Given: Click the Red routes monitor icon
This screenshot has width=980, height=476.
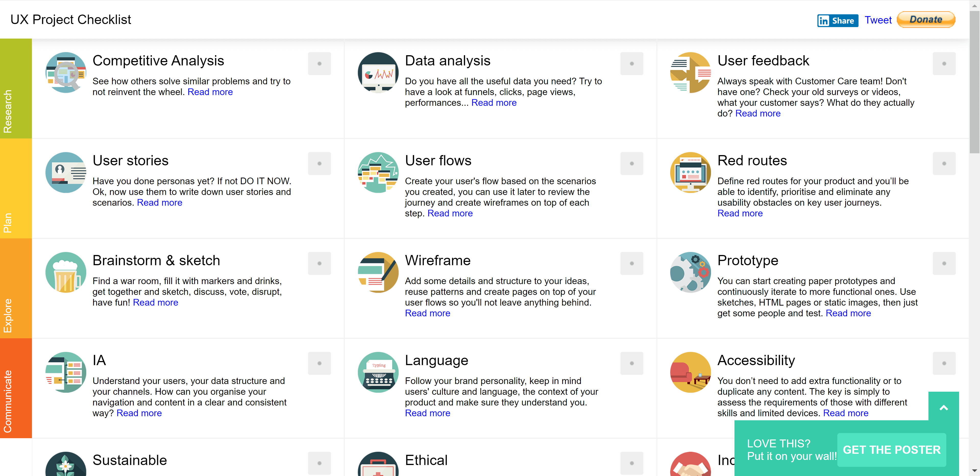Looking at the screenshot, I should point(690,172).
